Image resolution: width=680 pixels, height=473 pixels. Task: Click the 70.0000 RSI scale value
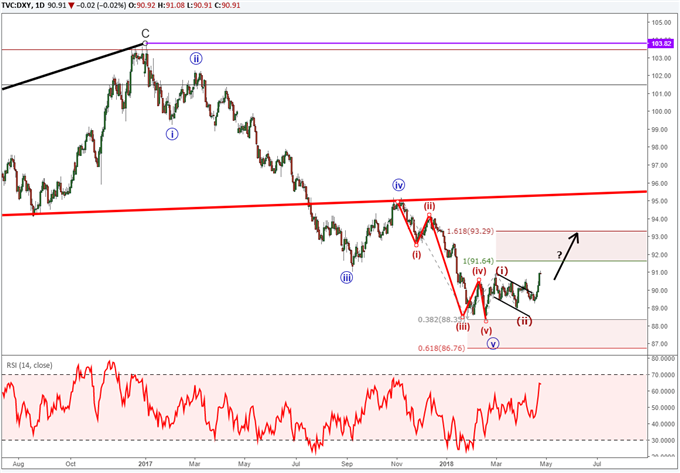[665, 375]
